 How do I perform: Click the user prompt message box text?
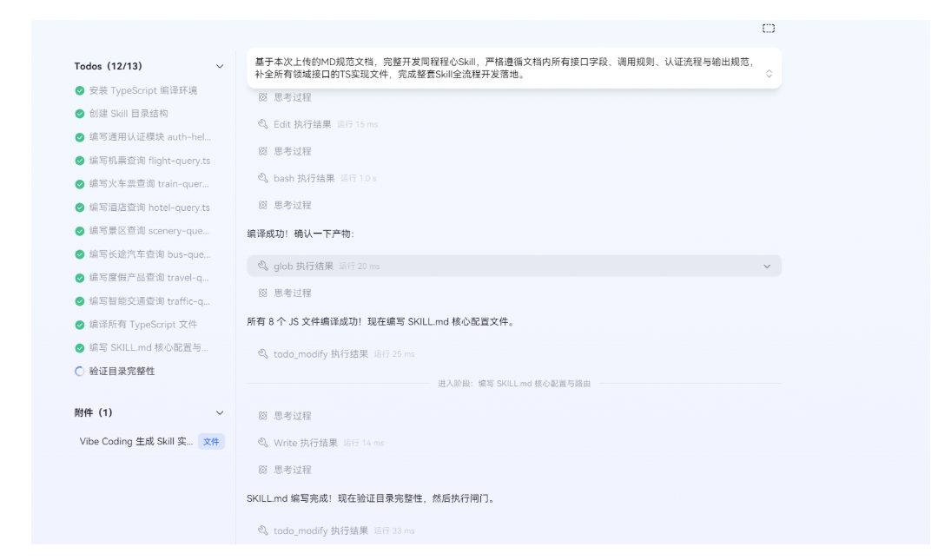pos(505,69)
